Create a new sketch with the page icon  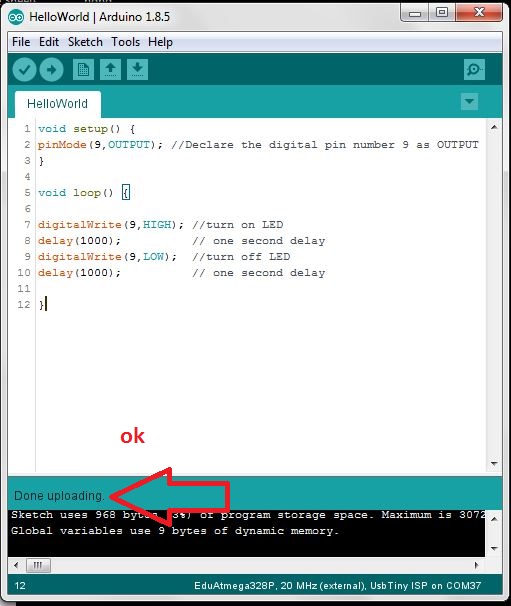(83, 70)
